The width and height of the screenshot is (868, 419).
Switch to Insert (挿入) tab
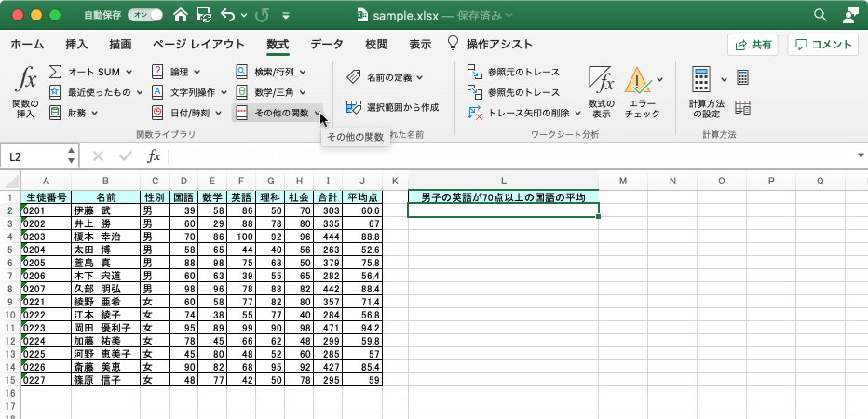(x=76, y=45)
